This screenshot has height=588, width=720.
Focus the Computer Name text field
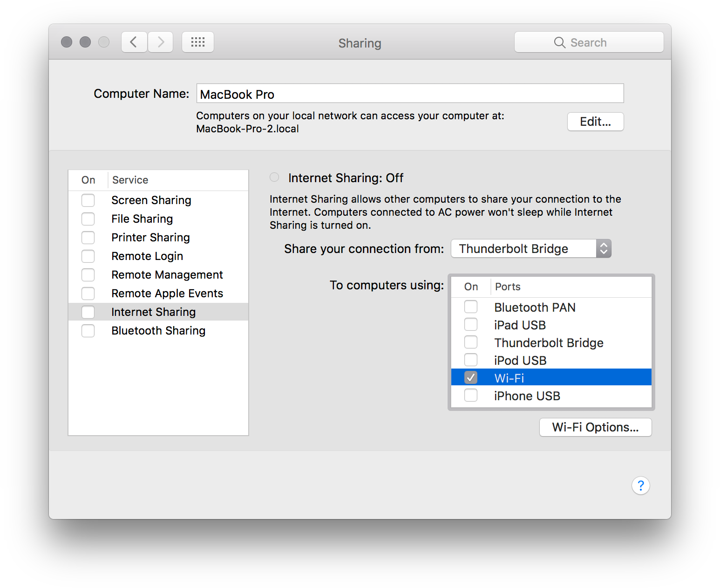click(x=410, y=94)
